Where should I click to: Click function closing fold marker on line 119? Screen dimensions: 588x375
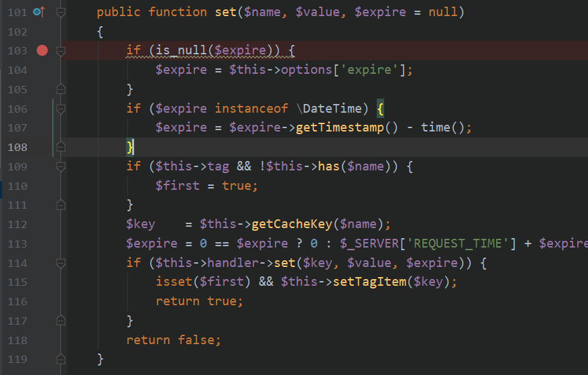[x=61, y=360]
